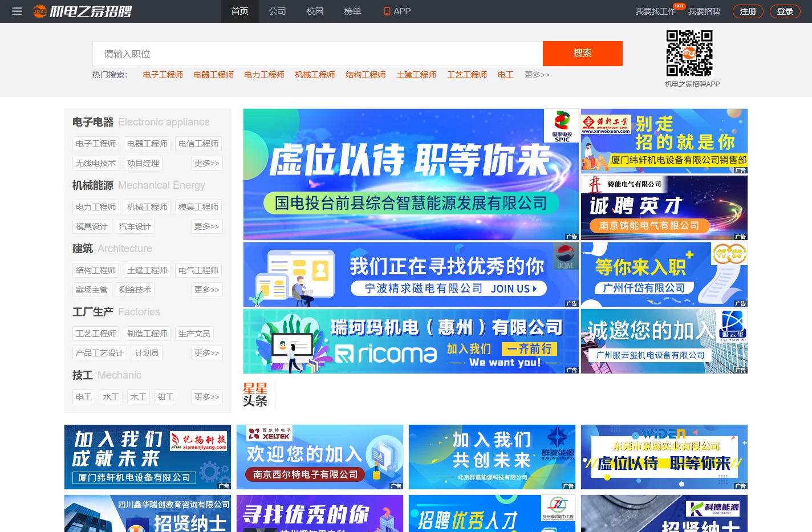
Task: Expand 建筑 category 更多>>
Action: coord(207,290)
